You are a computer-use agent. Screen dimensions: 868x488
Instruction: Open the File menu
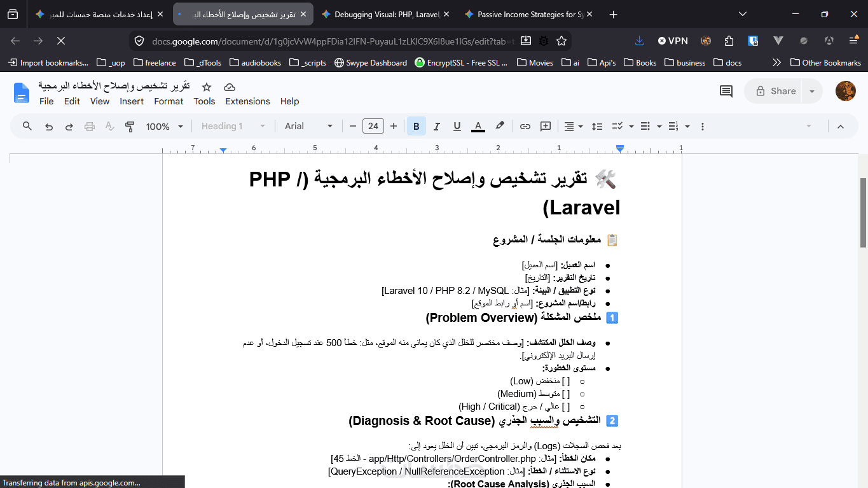tap(46, 101)
